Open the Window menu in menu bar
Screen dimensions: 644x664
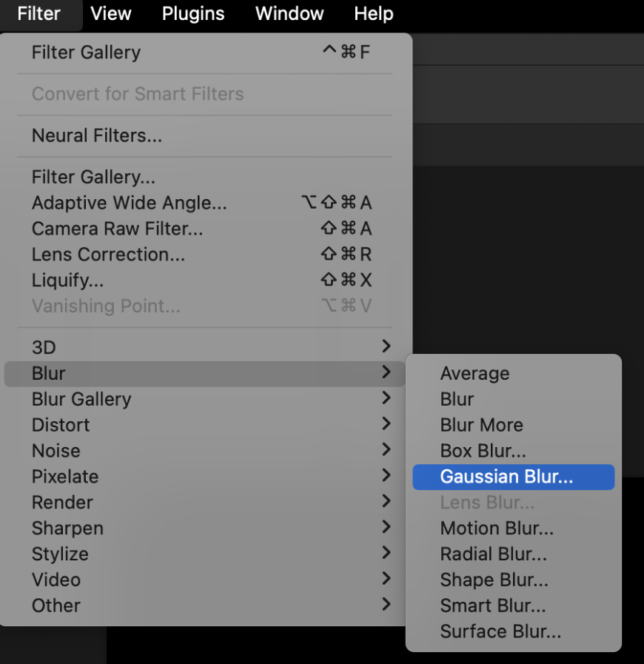coord(289,13)
